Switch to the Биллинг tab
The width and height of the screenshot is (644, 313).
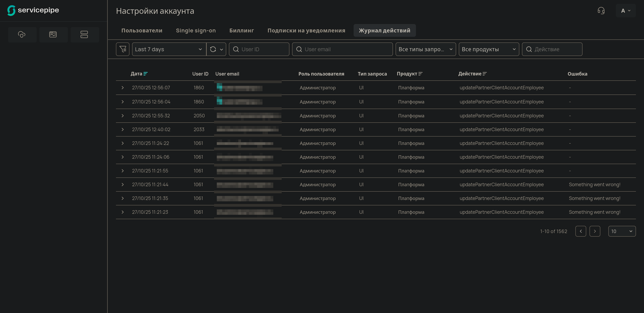coord(241,30)
